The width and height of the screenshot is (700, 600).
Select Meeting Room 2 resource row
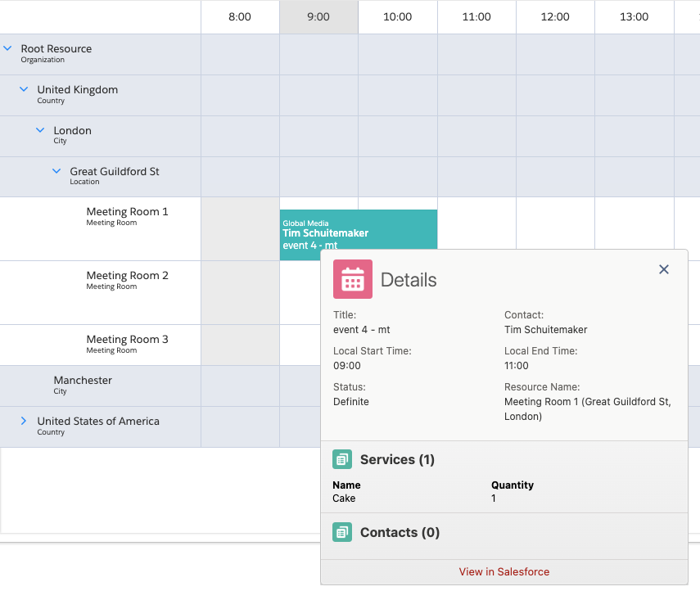(x=127, y=276)
